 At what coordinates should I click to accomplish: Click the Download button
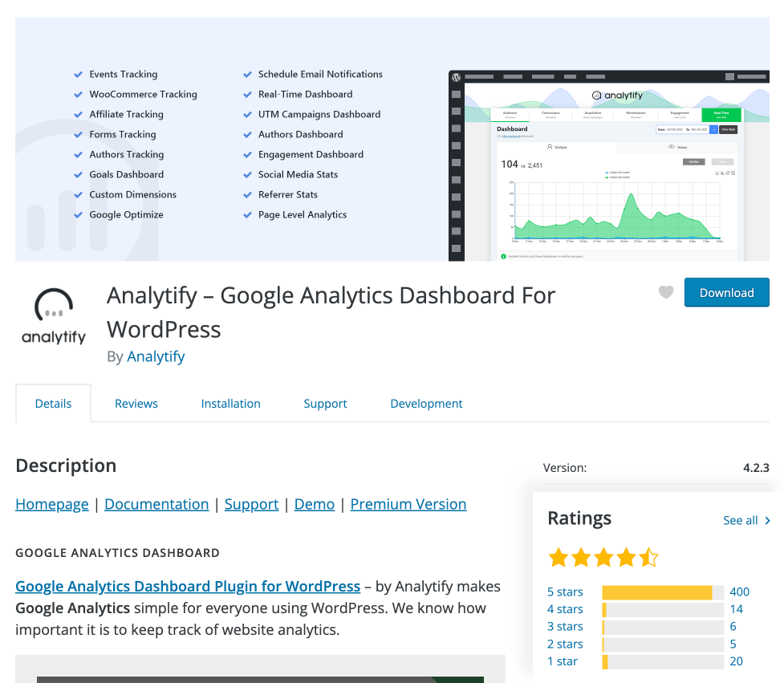click(x=726, y=292)
